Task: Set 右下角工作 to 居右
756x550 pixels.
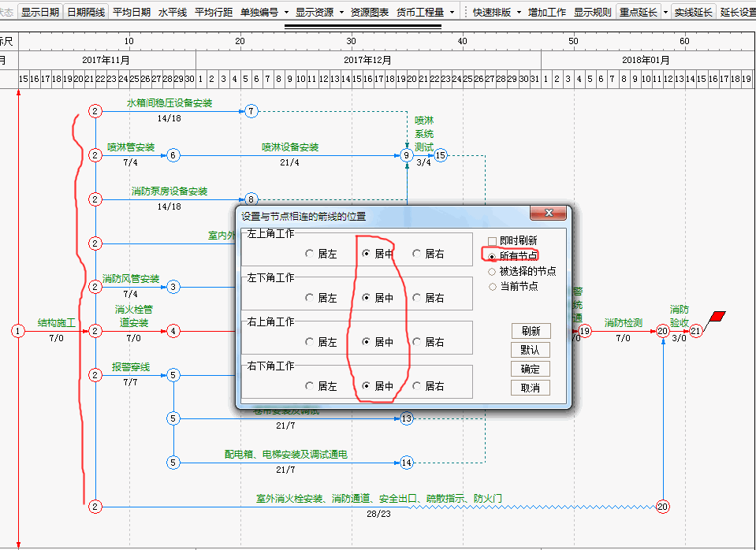Action: 416,385
